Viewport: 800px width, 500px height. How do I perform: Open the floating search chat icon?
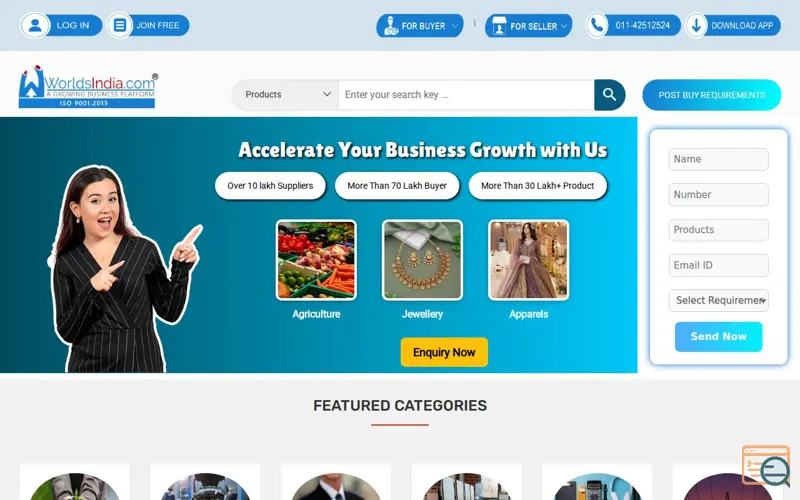tap(766, 465)
